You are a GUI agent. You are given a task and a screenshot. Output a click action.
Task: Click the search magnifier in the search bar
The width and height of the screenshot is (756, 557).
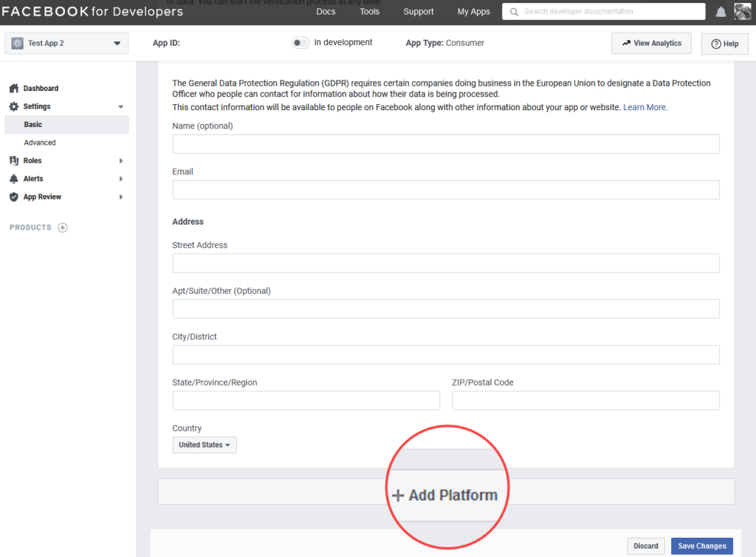pos(514,11)
